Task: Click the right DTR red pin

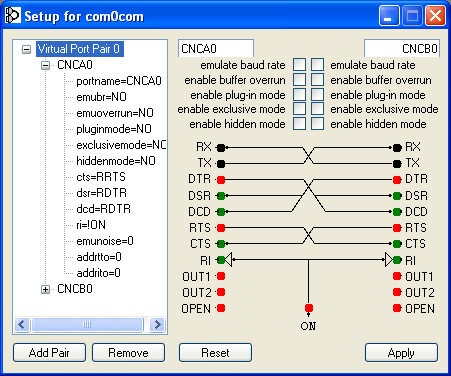Action: pos(397,180)
